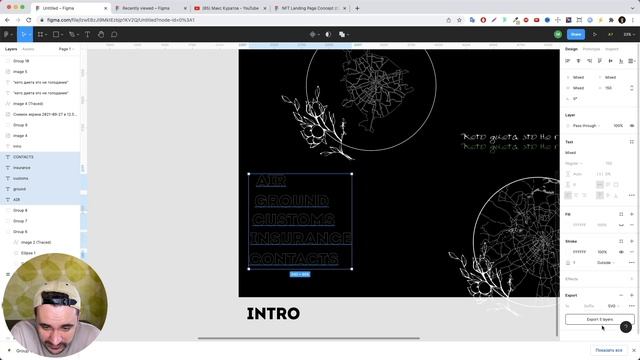The height and width of the screenshot is (360, 640).
Task: Add a new fill with plus
Action: 632,214
